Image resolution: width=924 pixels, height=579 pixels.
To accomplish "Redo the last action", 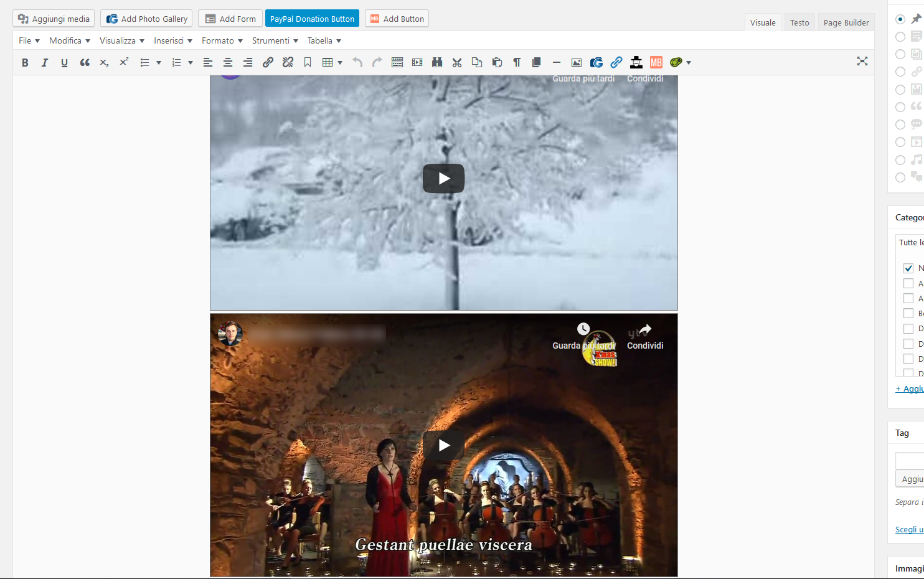I will tap(377, 62).
